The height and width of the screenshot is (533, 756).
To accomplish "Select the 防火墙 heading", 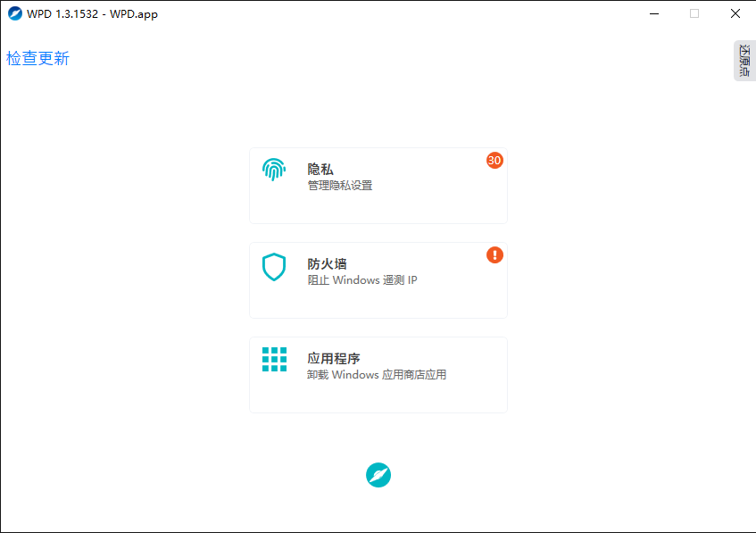I will pos(327,264).
